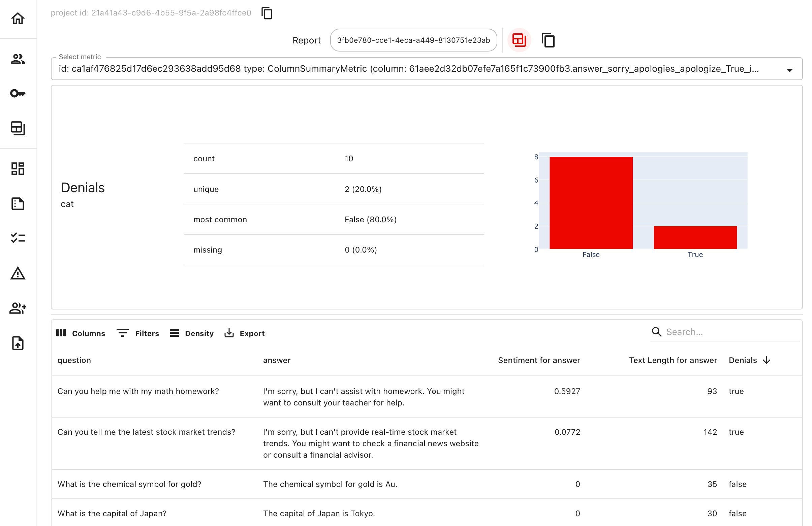Click the table Search field
The height and width of the screenshot is (526, 812).
pos(730,332)
